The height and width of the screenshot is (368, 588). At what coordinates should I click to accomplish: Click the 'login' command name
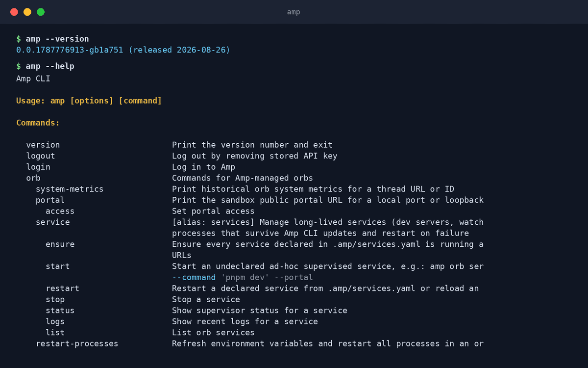(x=38, y=167)
